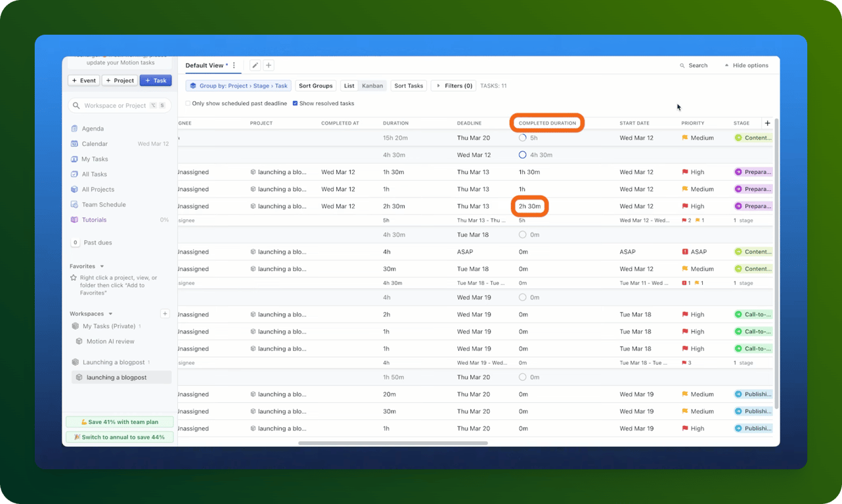842x504 pixels.
Task: Enable Only show scheduled past deadline
Action: point(188,104)
